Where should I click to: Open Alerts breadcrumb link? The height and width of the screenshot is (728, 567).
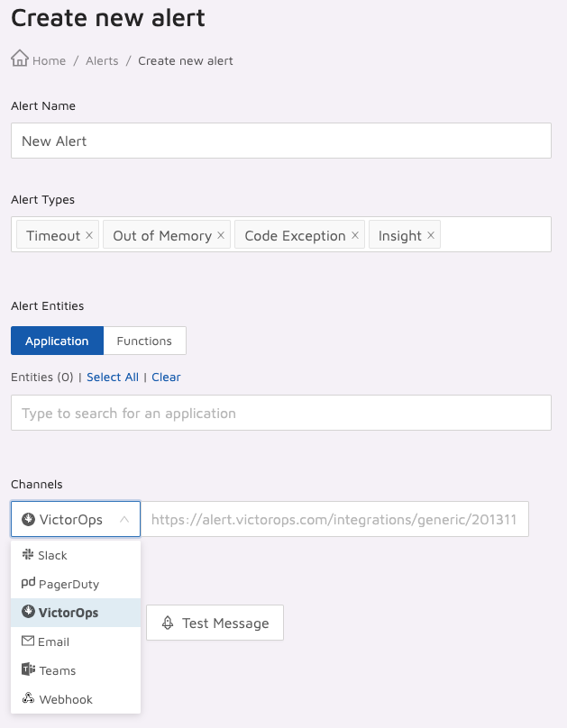click(102, 61)
